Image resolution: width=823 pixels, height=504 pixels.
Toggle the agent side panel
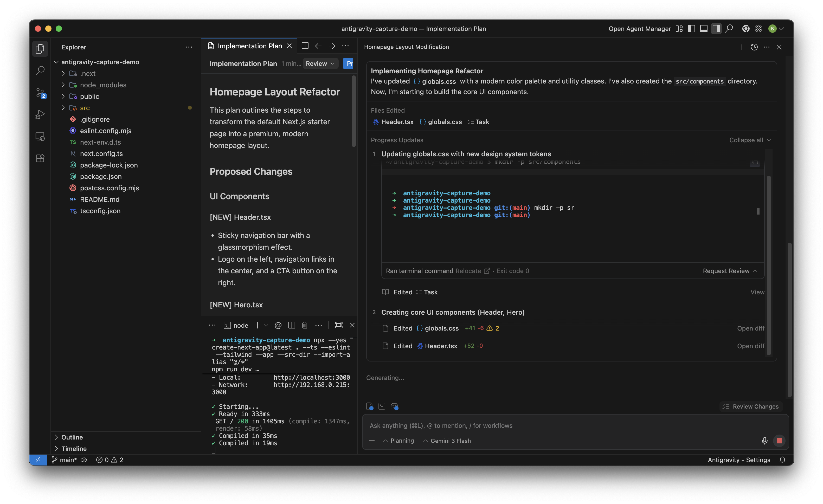pyautogui.click(x=716, y=29)
